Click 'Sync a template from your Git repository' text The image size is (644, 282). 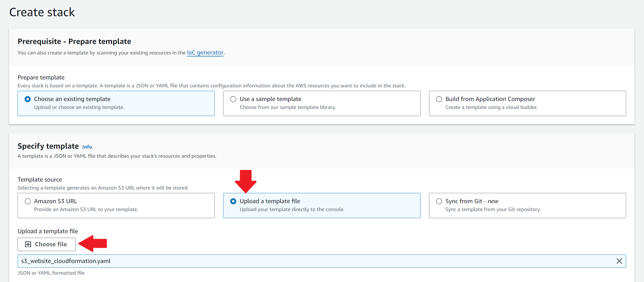tap(493, 210)
